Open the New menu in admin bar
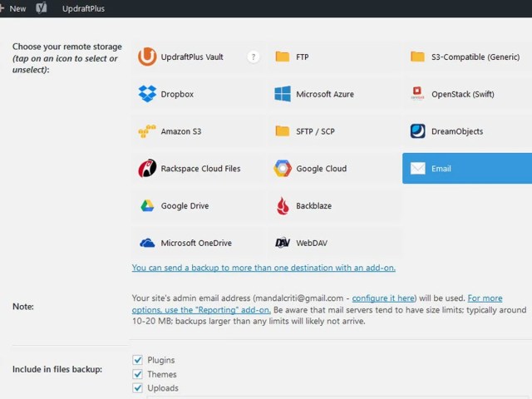532x399 pixels. coord(14,8)
